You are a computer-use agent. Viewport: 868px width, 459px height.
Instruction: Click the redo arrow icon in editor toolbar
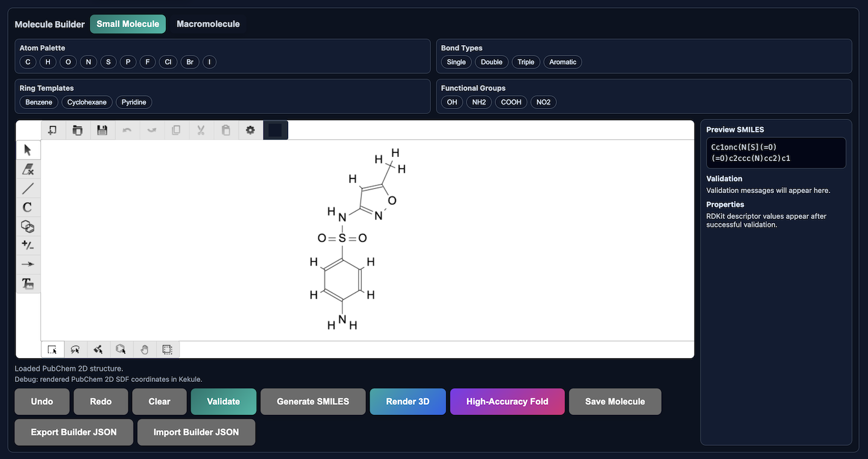(152, 130)
